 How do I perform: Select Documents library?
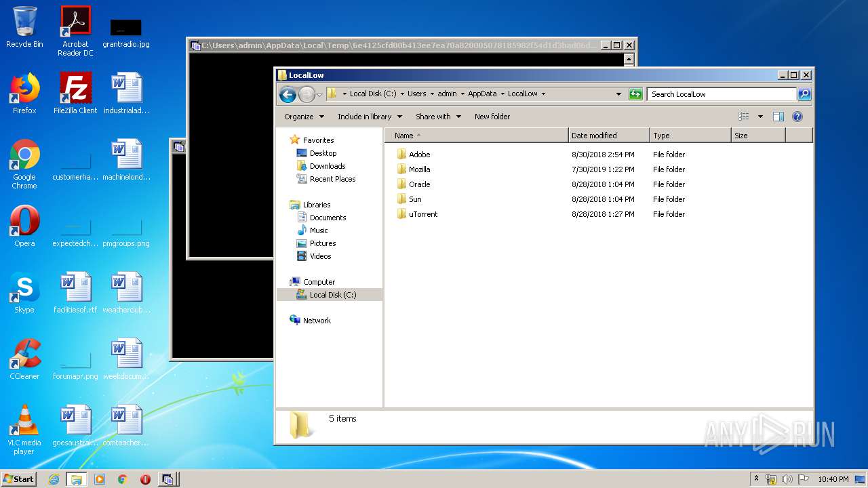(x=328, y=218)
